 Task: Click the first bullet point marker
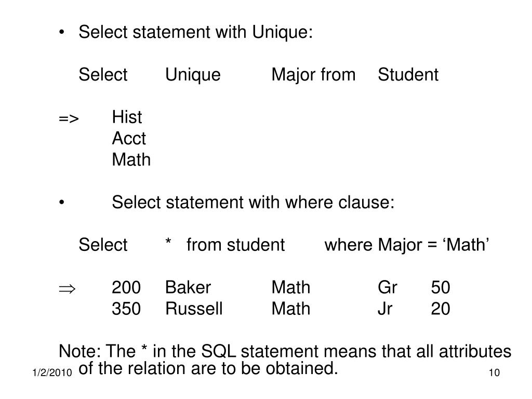click(61, 33)
